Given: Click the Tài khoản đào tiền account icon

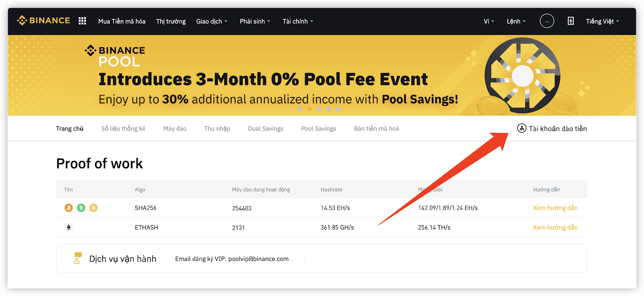Looking at the screenshot, I should point(522,128).
